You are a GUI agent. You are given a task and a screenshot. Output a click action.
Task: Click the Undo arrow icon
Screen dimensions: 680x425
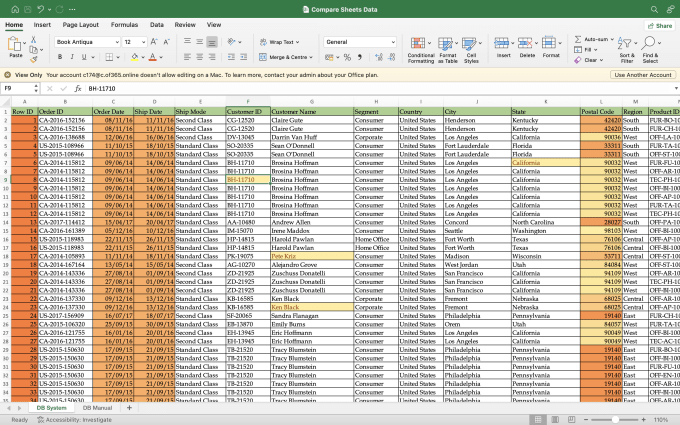[41, 9]
